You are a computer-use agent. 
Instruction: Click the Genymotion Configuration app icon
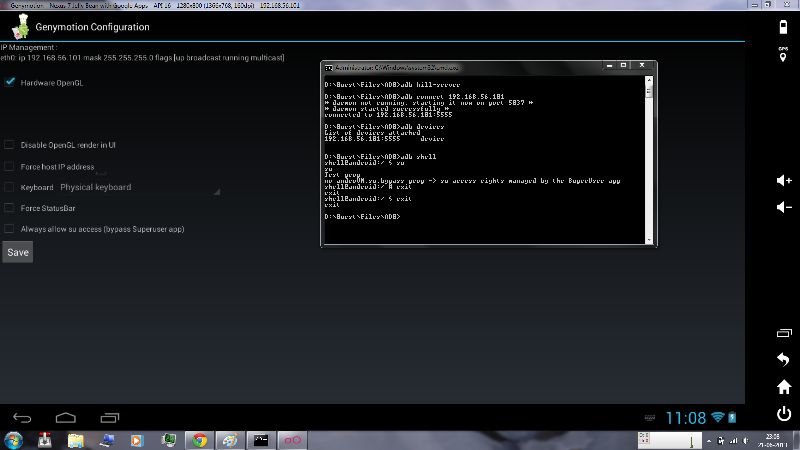(x=20, y=27)
